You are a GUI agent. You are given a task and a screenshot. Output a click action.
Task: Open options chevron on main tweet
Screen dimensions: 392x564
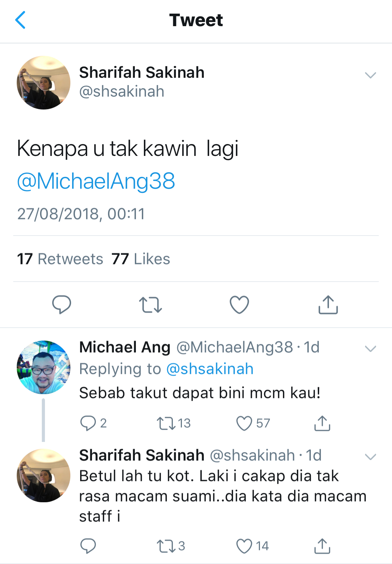point(370,75)
